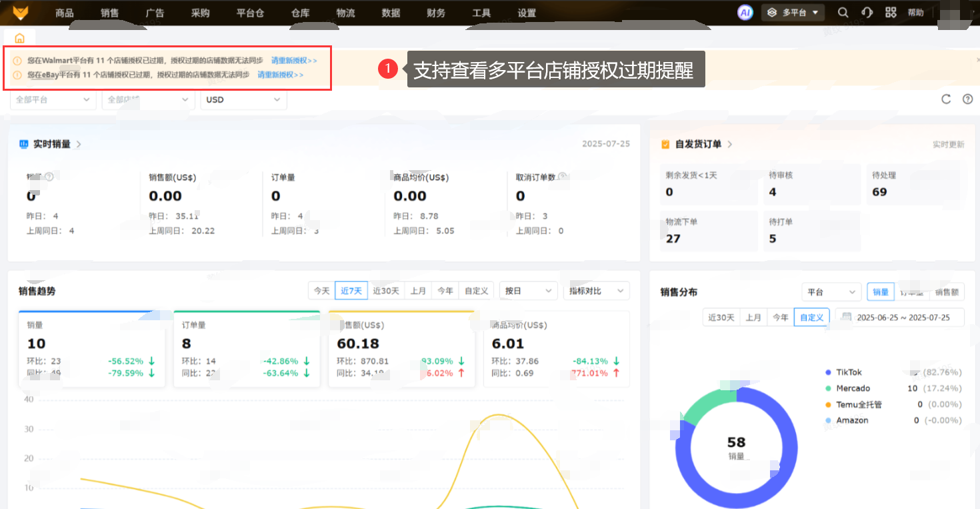Open the 仓库 menu
The height and width of the screenshot is (509, 980).
[x=300, y=13]
